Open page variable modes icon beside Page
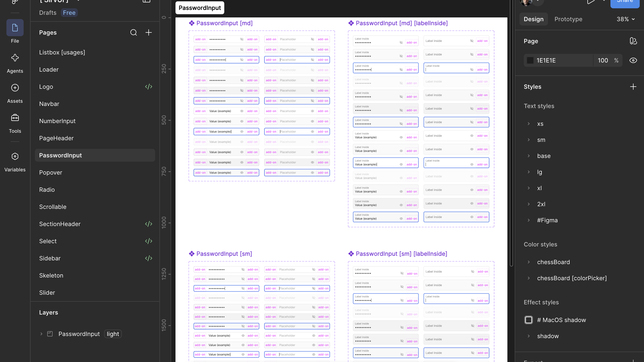Image resolution: width=644 pixels, height=362 pixels. 633,41
